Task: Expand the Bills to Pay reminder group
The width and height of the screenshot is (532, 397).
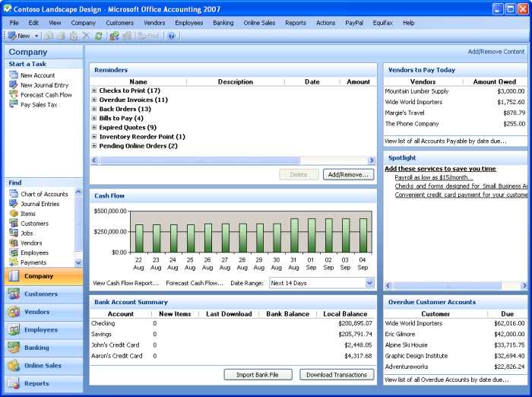Action: pos(94,118)
